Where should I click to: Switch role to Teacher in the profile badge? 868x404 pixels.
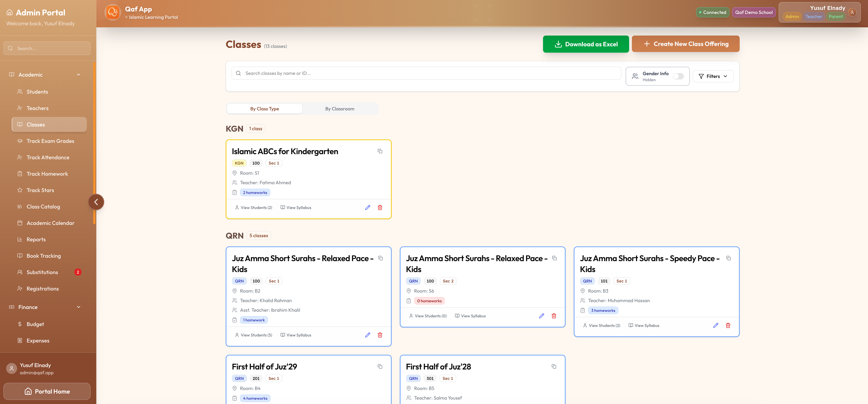pos(814,16)
